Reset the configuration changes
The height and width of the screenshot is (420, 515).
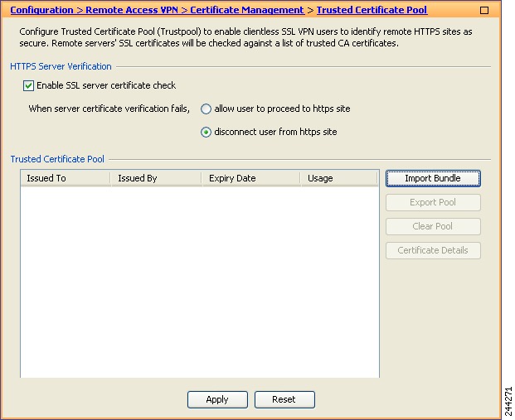(x=284, y=399)
